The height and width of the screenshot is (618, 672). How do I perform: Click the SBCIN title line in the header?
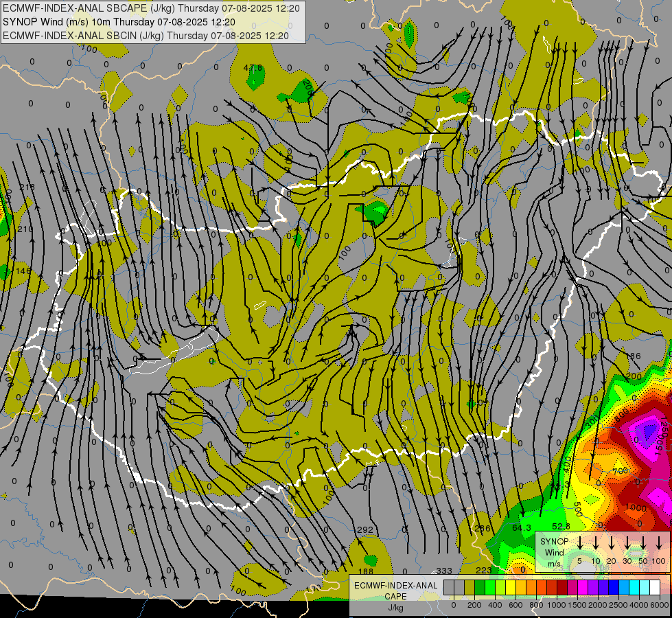[x=146, y=36]
